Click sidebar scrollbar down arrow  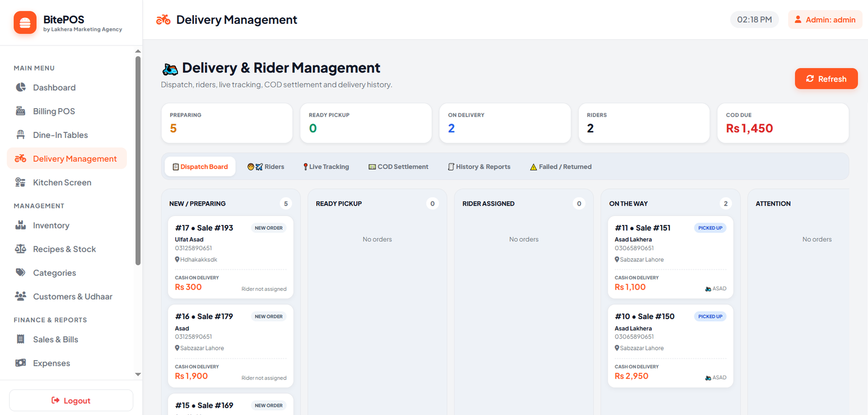click(138, 374)
